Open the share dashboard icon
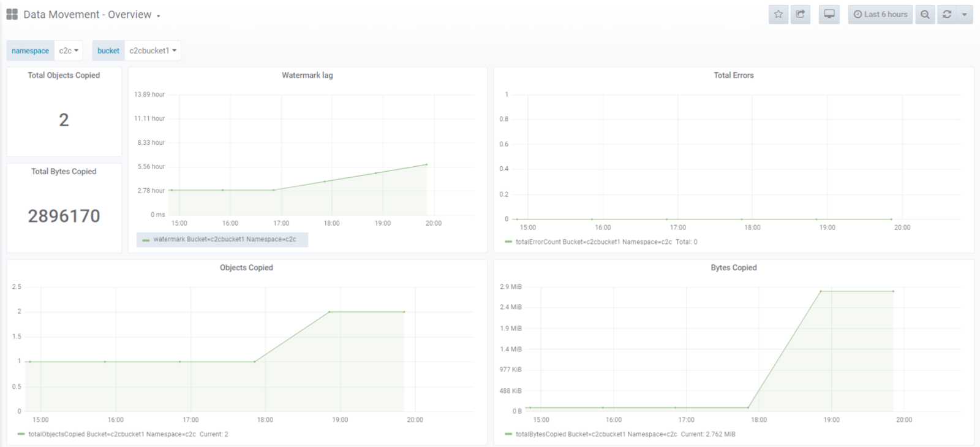Image resolution: width=980 pixels, height=447 pixels. click(x=801, y=14)
